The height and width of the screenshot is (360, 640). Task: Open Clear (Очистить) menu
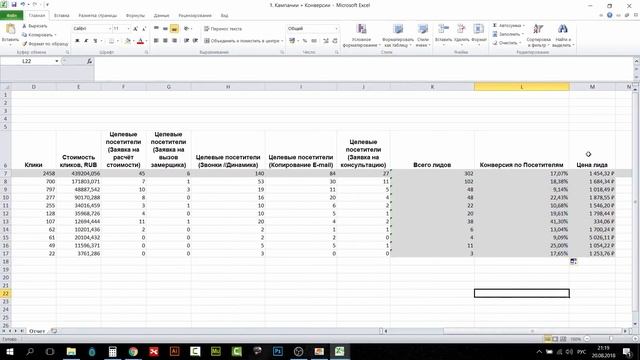point(507,43)
